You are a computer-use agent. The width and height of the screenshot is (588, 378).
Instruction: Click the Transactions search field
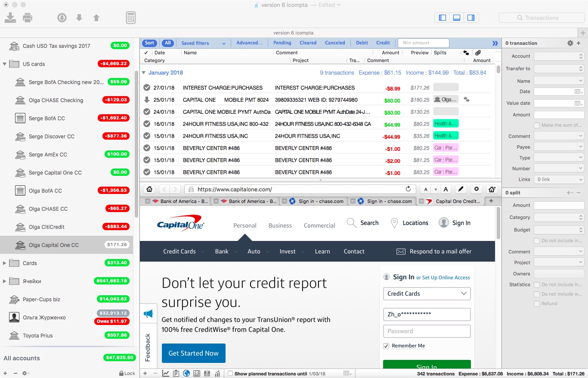(542, 18)
